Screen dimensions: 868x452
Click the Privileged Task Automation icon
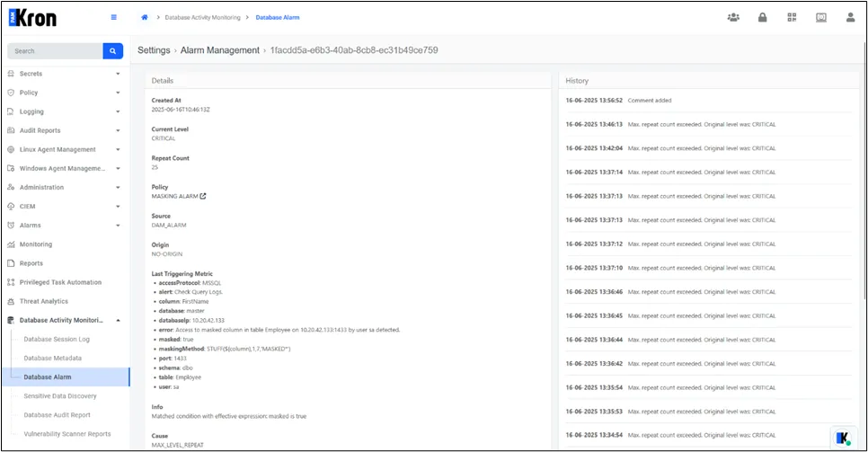(11, 282)
